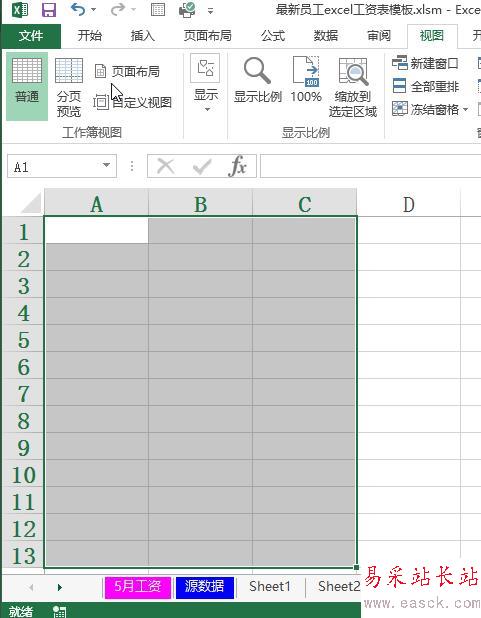Select the 普通 normal view button
This screenshot has height=618, width=481.
tap(27, 86)
